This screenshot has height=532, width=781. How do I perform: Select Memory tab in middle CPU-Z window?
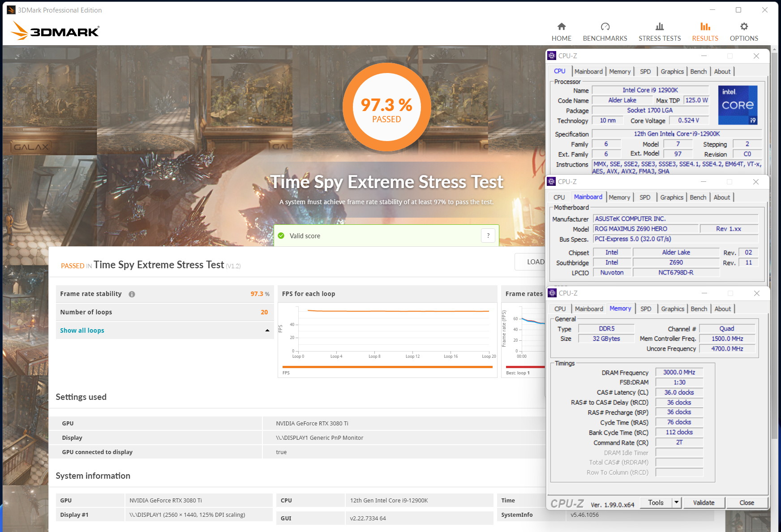pos(619,197)
